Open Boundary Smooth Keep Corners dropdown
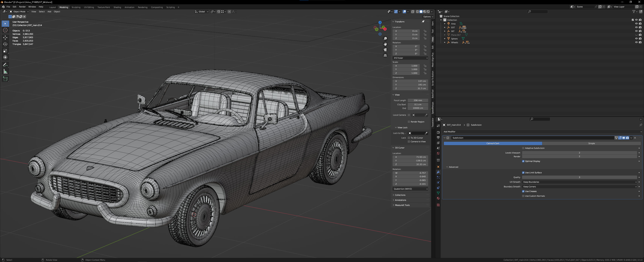 (x=579, y=187)
